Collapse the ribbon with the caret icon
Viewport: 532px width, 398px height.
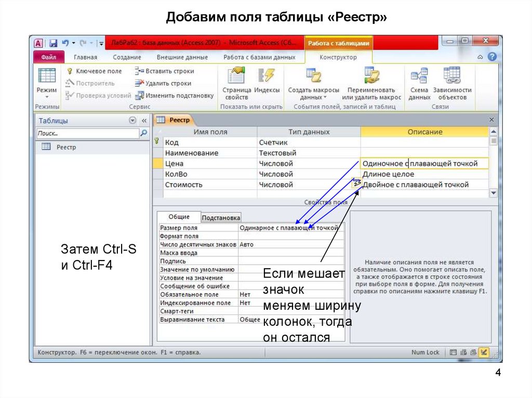click(x=480, y=57)
